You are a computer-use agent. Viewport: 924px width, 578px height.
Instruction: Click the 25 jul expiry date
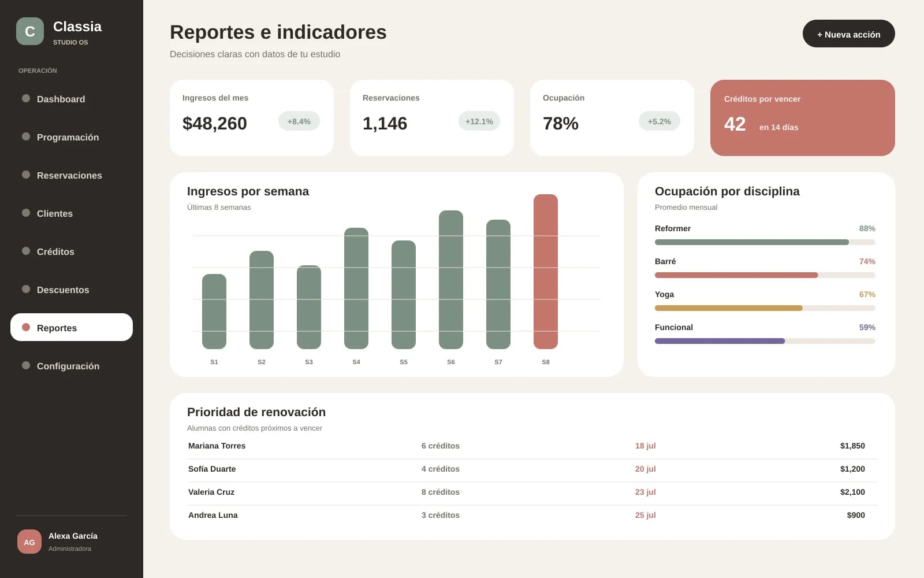tap(645, 515)
